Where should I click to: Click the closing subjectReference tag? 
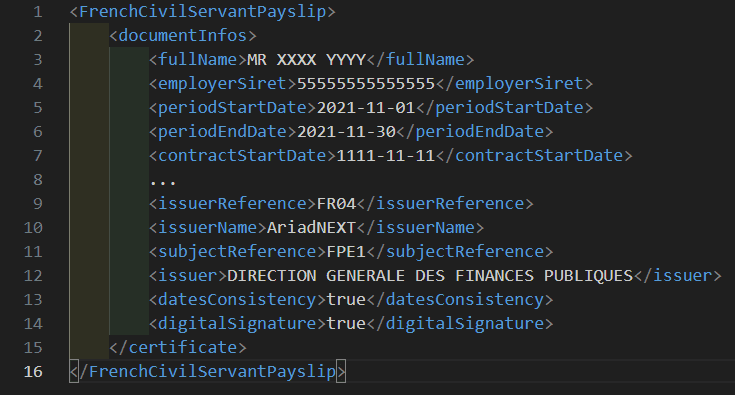point(459,252)
